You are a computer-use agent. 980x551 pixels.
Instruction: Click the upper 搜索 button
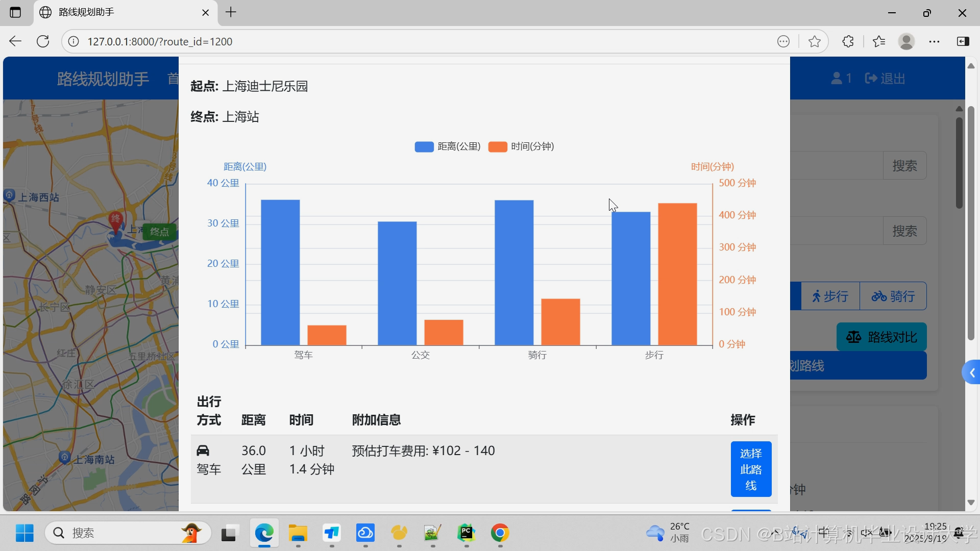pyautogui.click(x=904, y=166)
